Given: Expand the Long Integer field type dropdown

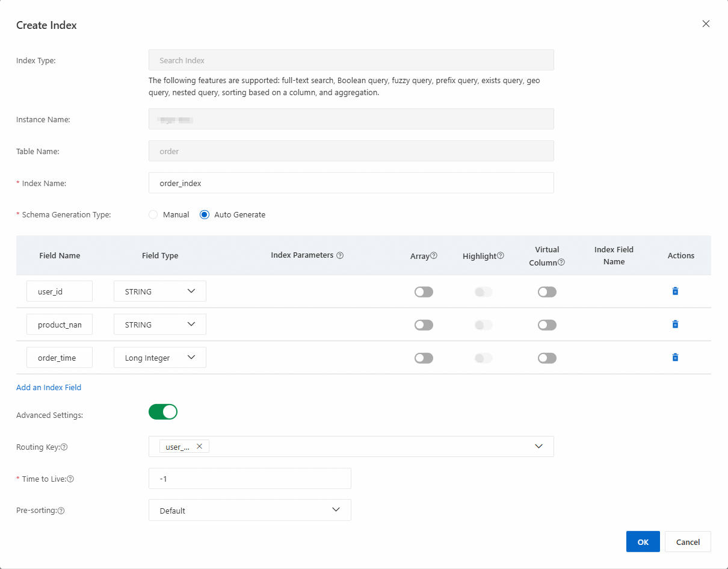Looking at the screenshot, I should 160,358.
